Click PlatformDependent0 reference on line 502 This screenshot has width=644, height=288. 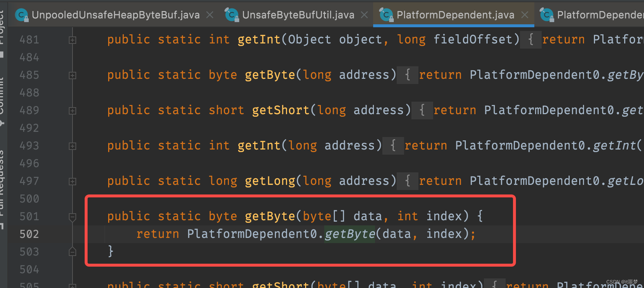(x=252, y=234)
